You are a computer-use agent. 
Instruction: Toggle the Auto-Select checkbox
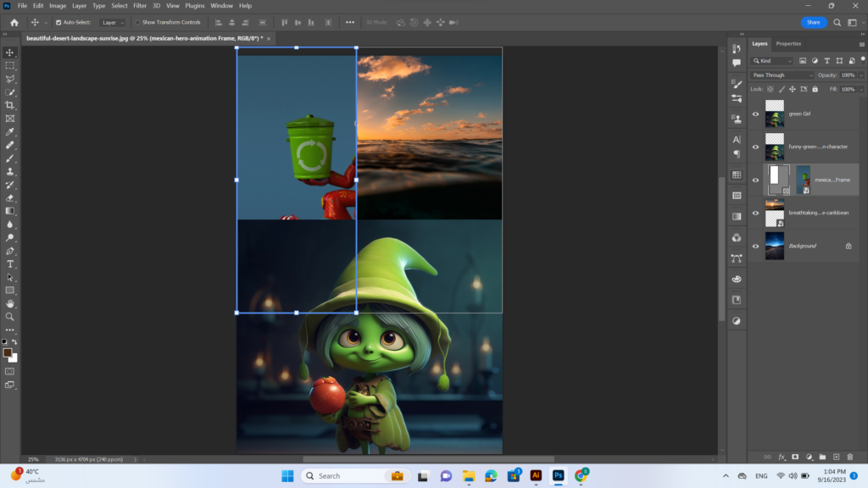58,23
